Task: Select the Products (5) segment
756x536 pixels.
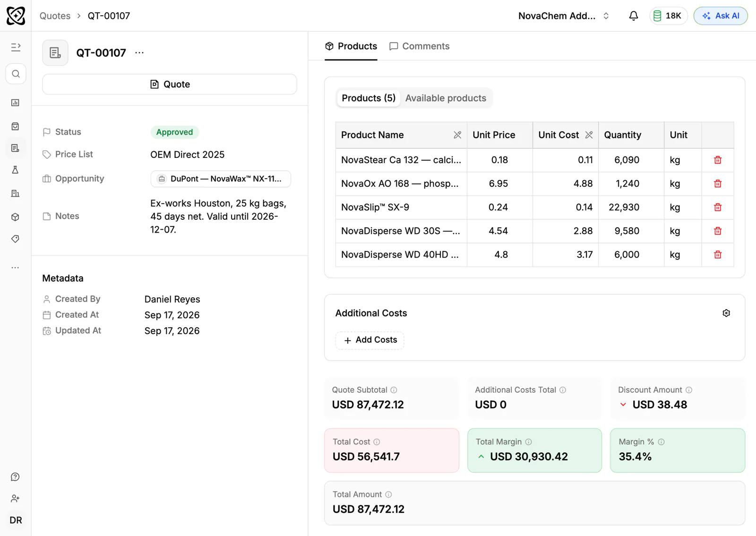Action: pyautogui.click(x=369, y=98)
